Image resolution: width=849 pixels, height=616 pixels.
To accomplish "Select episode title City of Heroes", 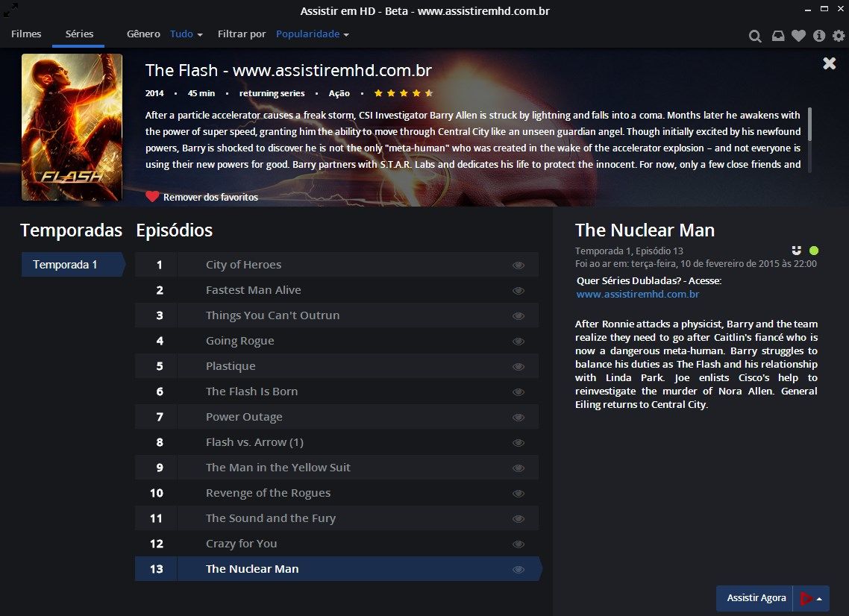I will tap(244, 265).
